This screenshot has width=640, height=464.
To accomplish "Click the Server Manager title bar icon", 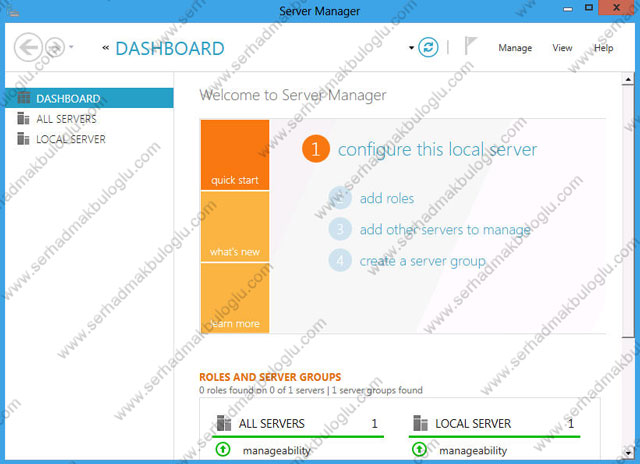I will pos(12,11).
